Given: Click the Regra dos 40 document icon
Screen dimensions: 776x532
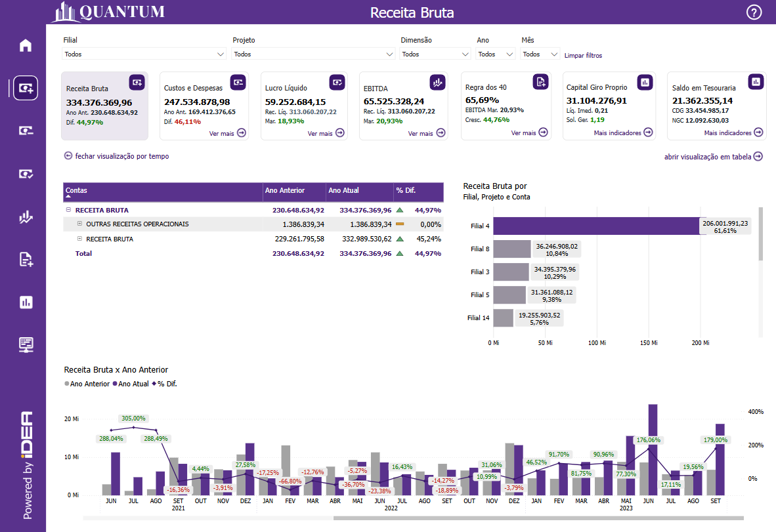Looking at the screenshot, I should point(540,81).
